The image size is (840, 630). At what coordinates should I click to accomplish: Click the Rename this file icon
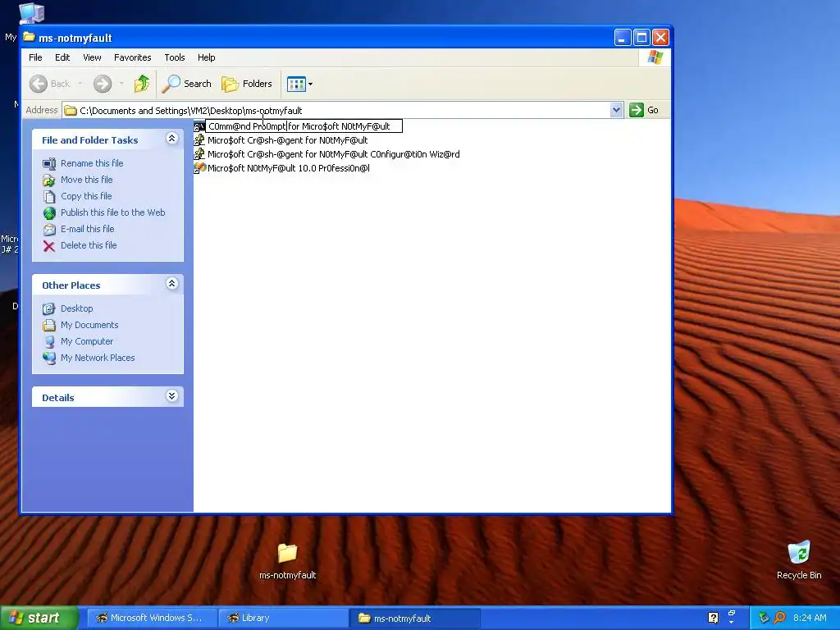pos(49,163)
